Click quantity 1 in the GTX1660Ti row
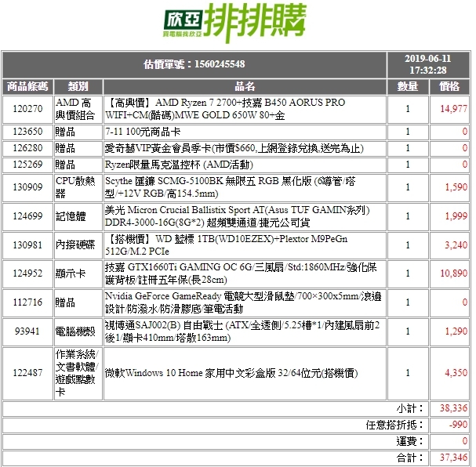Image resolution: width=476 pixels, height=467 pixels. [408, 273]
